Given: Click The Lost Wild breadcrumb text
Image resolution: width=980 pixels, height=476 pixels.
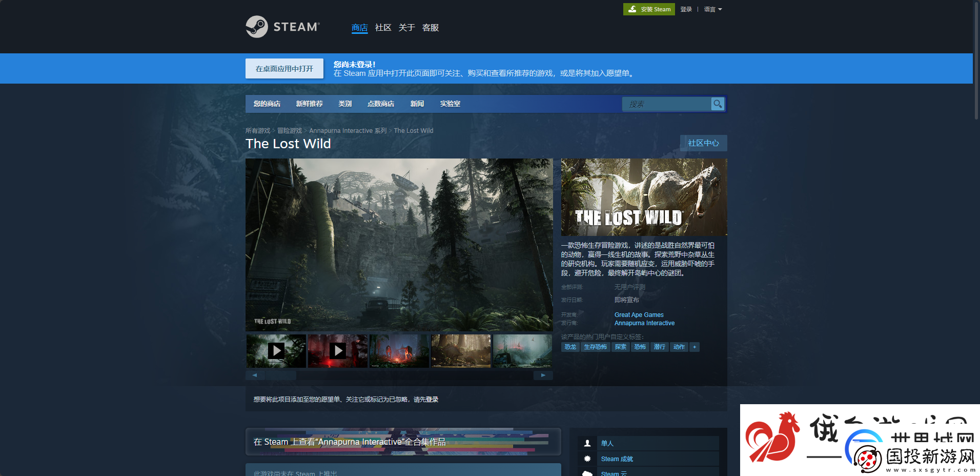Looking at the screenshot, I should point(414,131).
